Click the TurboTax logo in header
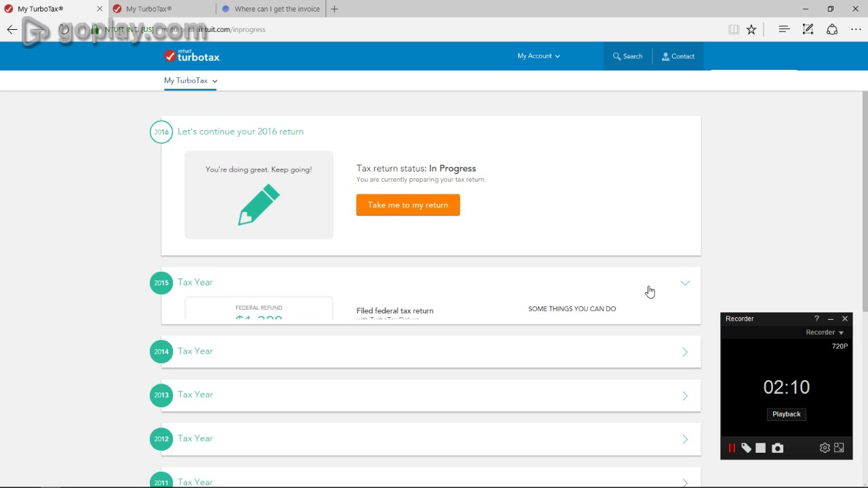Image resolution: width=868 pixels, height=488 pixels. click(x=193, y=56)
